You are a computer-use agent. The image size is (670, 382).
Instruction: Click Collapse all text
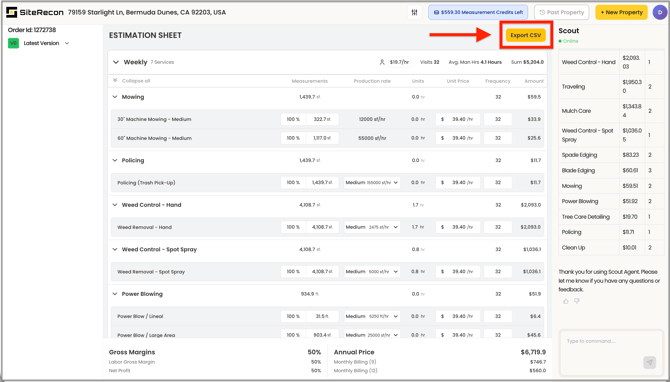tap(136, 81)
